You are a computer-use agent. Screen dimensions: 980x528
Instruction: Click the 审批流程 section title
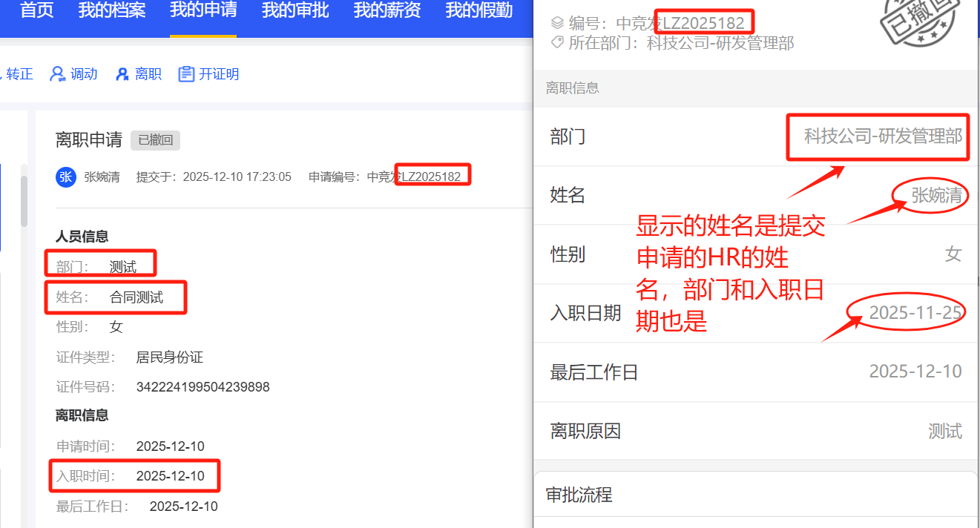coord(579,495)
